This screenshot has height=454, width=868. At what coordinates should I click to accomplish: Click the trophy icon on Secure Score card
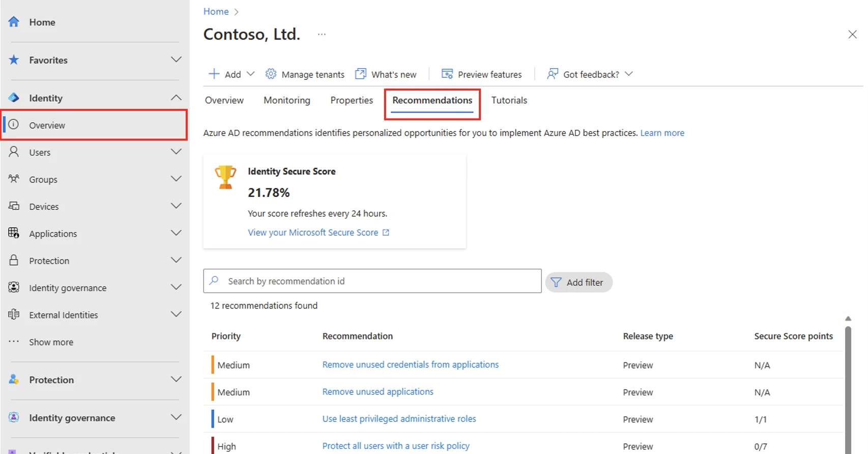point(225,177)
